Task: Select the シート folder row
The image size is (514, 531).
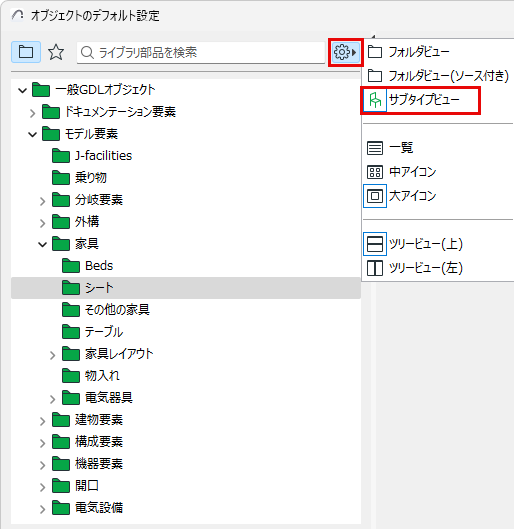Action: tap(186, 288)
